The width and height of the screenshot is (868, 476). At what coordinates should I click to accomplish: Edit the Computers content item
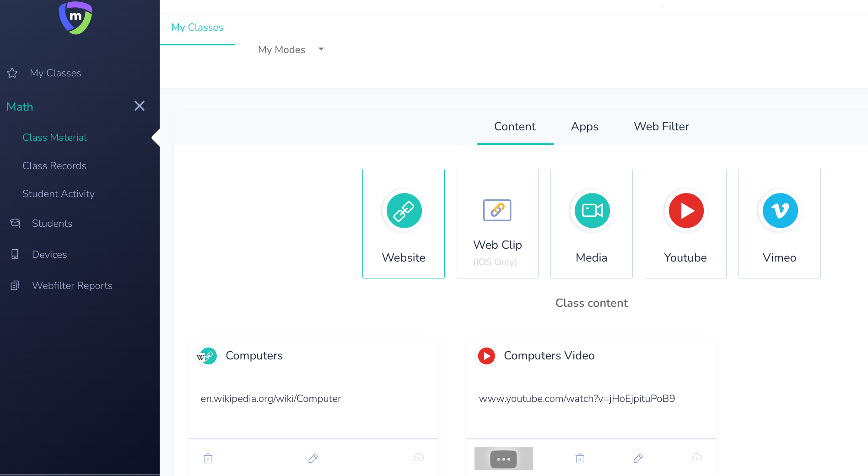pyautogui.click(x=313, y=458)
